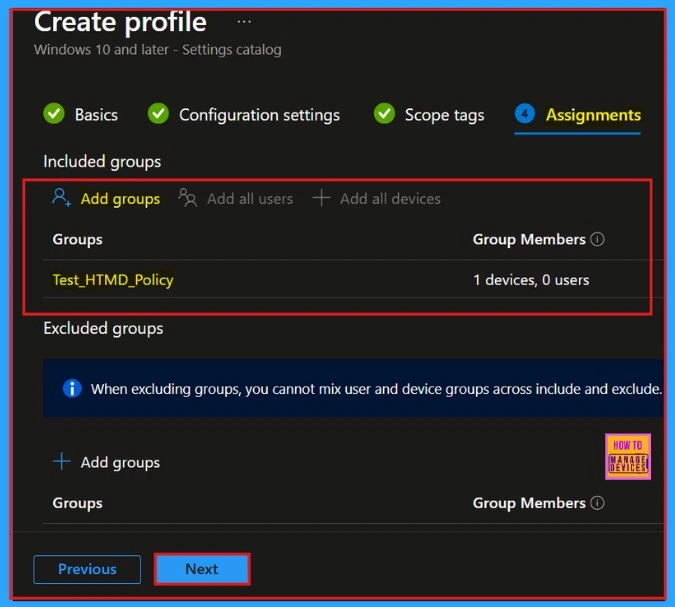Select the Assignments step tab
This screenshot has height=607, width=675.
click(x=578, y=115)
